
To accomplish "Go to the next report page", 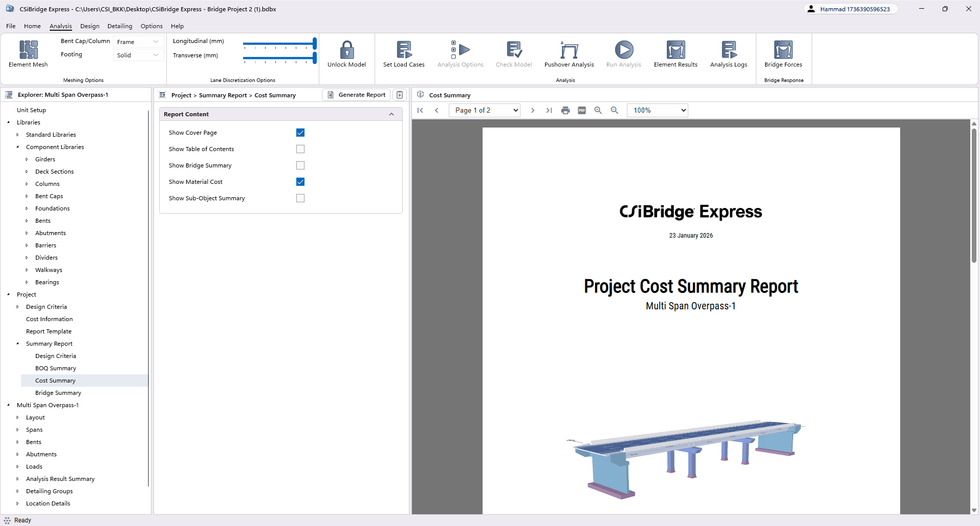I will (533, 110).
